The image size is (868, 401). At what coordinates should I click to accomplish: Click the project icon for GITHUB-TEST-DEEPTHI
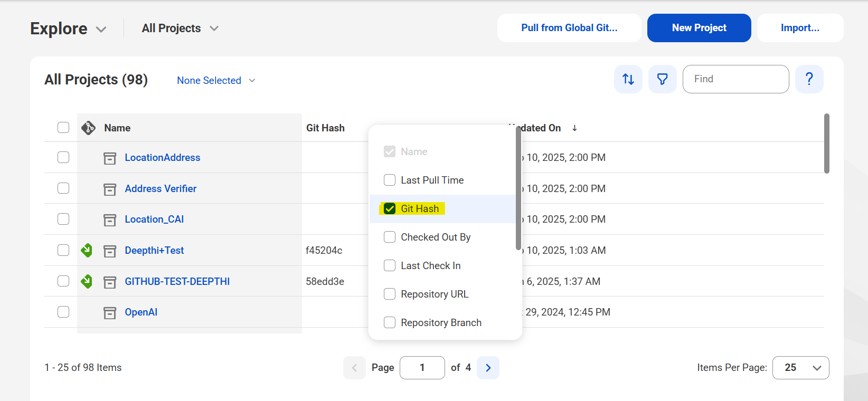pos(110,282)
